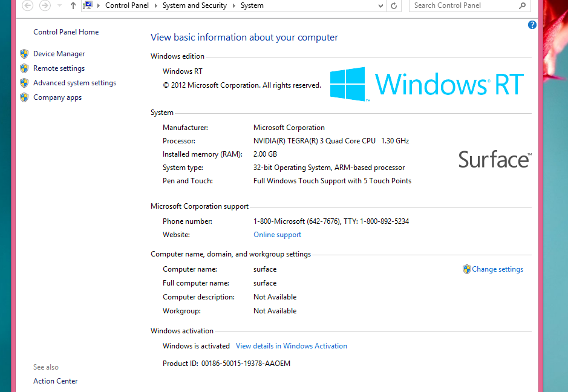Screen dimensions: 568x392
Task: Click Change settings for computer name
Action: 497,269
